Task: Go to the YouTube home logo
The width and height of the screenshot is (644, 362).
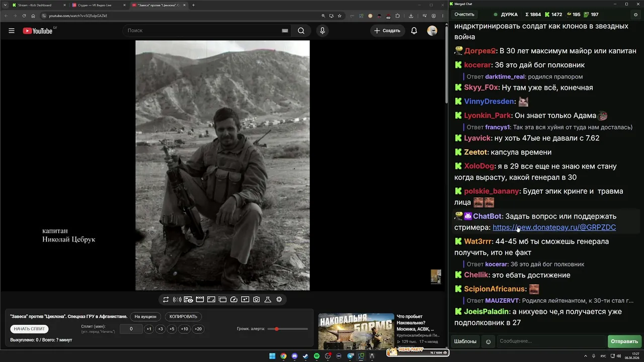Action: point(38,31)
